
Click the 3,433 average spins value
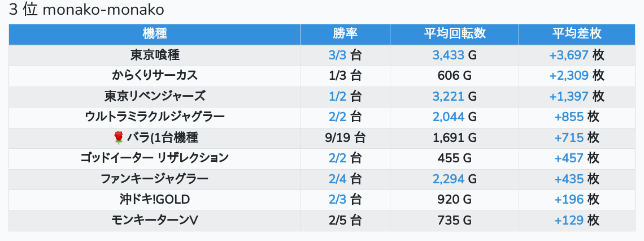click(448, 55)
